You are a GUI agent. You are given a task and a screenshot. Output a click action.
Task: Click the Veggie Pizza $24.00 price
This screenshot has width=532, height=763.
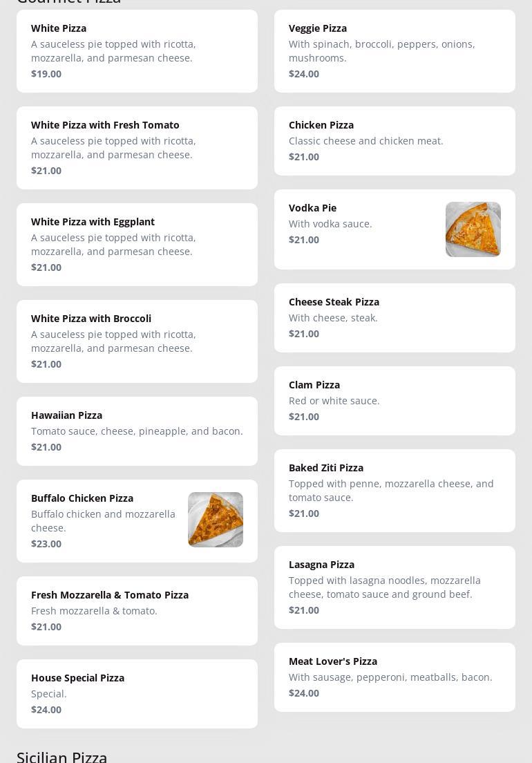(x=304, y=74)
